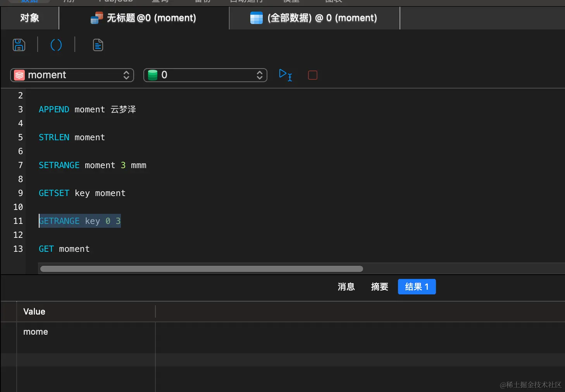Click the beautify brackets icon
The height and width of the screenshot is (392, 565).
click(x=56, y=45)
